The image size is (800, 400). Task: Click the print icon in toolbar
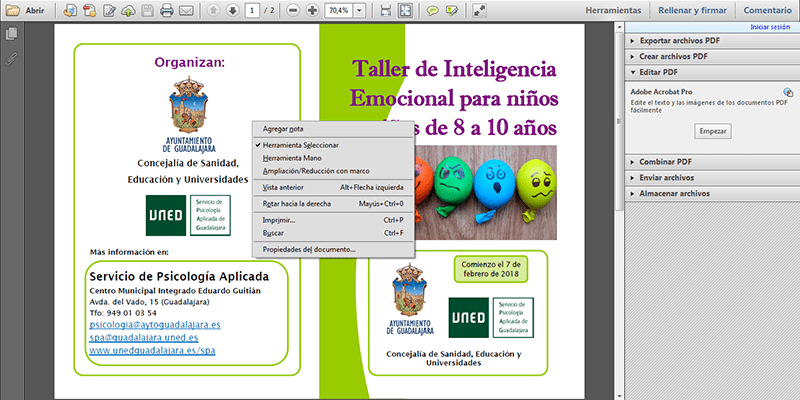[167, 10]
